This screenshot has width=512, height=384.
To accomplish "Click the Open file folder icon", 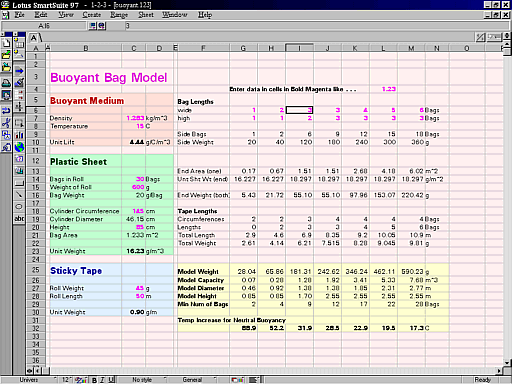I will pos(6,55).
